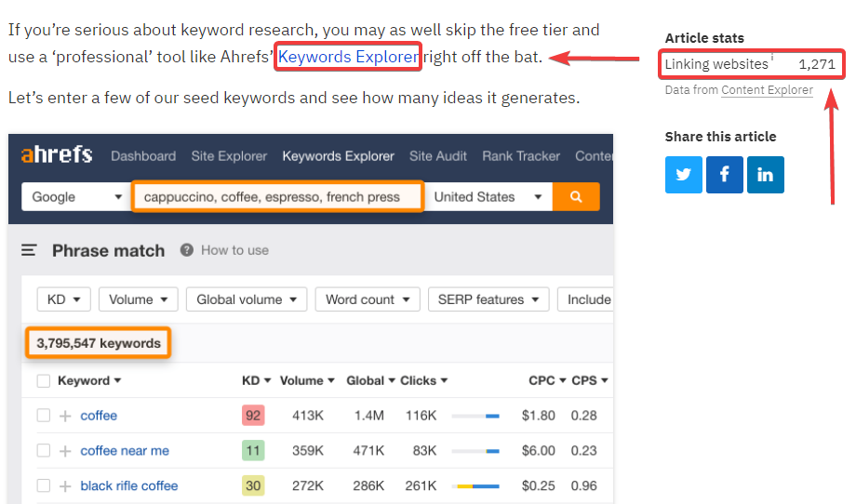Open the United States country dropdown
The height and width of the screenshot is (504, 856).
(x=488, y=196)
